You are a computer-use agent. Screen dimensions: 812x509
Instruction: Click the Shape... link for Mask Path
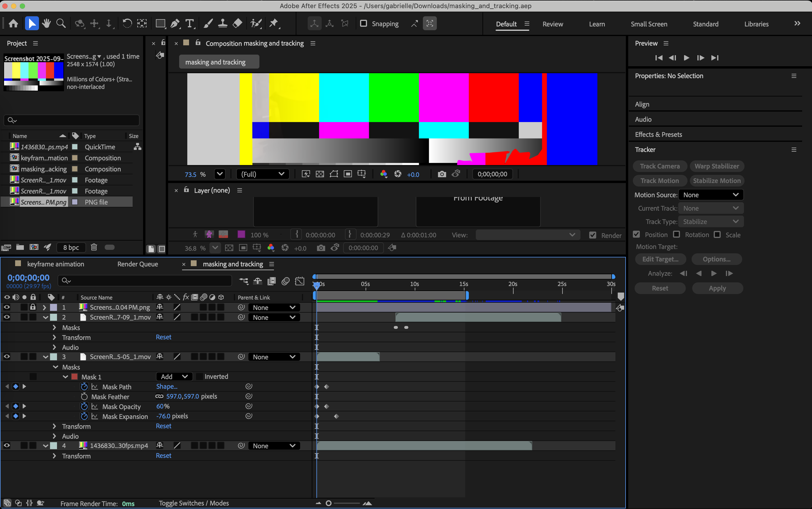167,386
